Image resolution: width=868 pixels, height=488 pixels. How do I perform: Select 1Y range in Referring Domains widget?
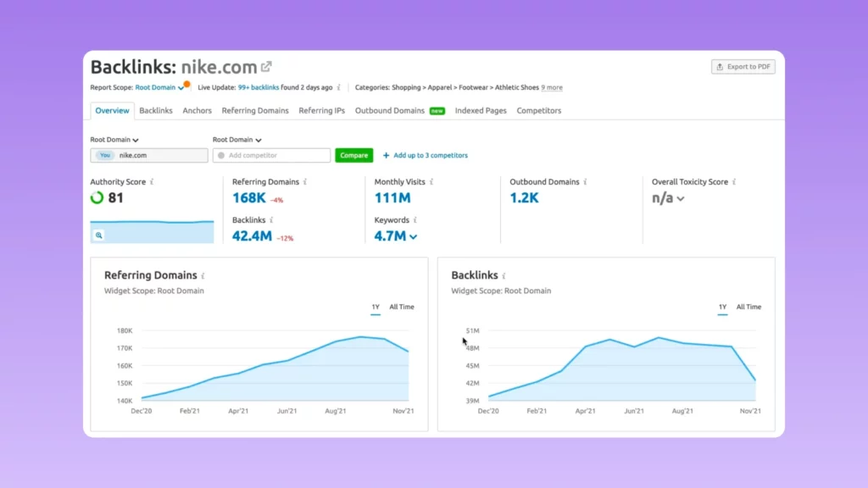point(376,307)
